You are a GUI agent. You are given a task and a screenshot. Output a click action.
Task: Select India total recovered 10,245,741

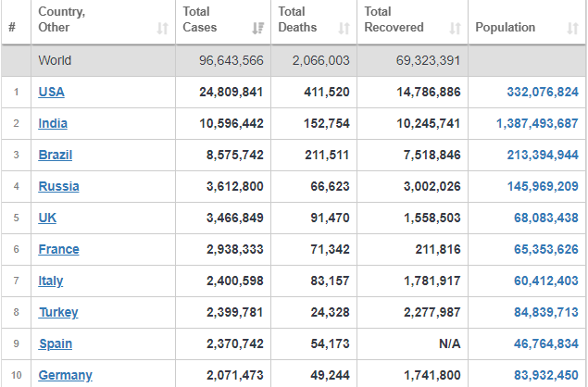click(x=429, y=123)
